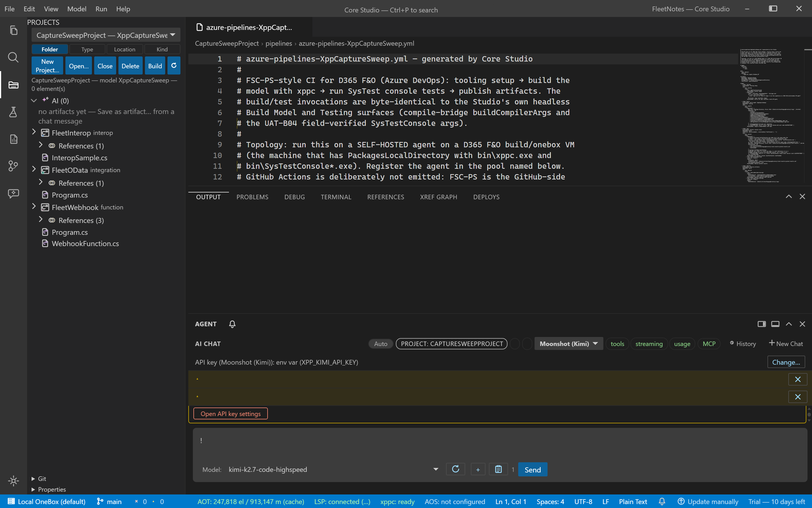Screen dimensions: 812x508
Task: Select the Type grouping option
Action: pyautogui.click(x=87, y=49)
